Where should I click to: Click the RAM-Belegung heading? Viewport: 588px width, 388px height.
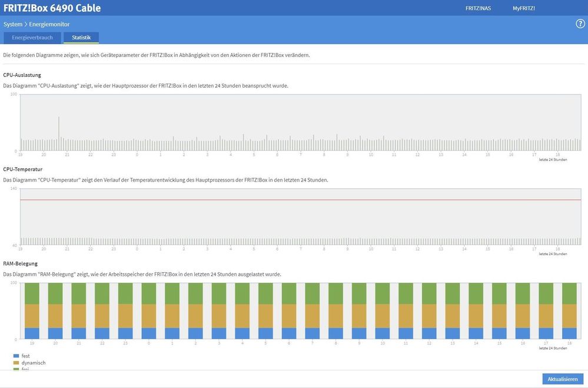click(20, 263)
